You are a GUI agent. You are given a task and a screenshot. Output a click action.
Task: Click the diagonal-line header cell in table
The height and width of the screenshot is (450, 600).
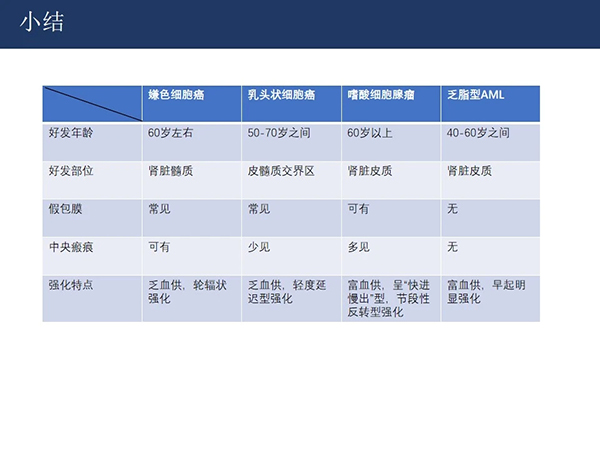point(92,104)
